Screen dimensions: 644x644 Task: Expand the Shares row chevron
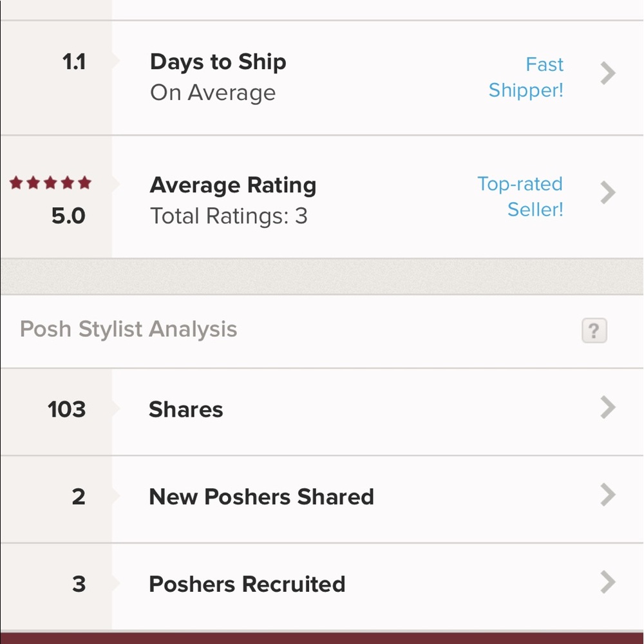(x=607, y=407)
